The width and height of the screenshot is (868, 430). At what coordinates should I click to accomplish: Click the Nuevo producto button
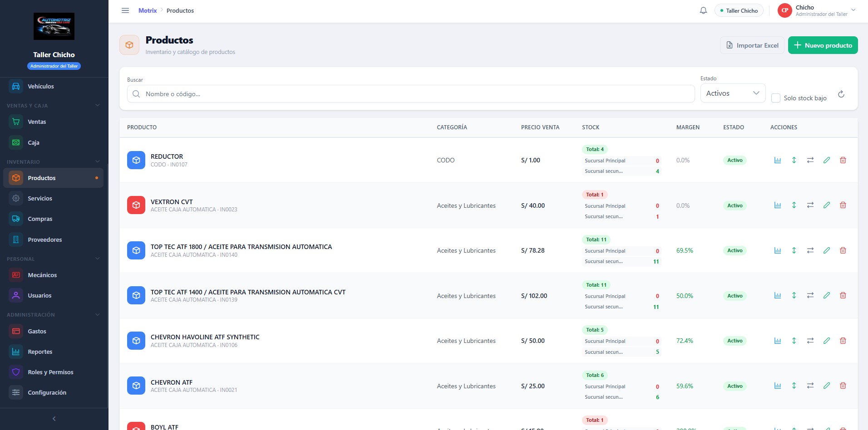pos(823,45)
